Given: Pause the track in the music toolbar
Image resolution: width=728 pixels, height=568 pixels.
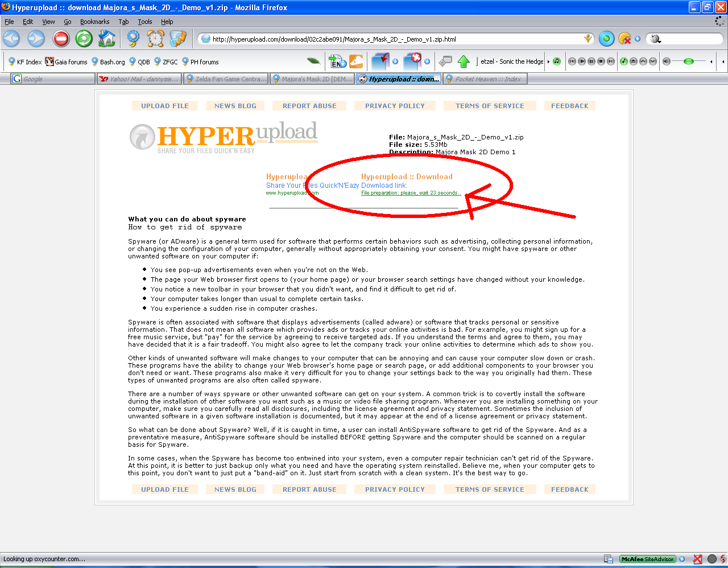Looking at the screenshot, I should coord(591,61).
